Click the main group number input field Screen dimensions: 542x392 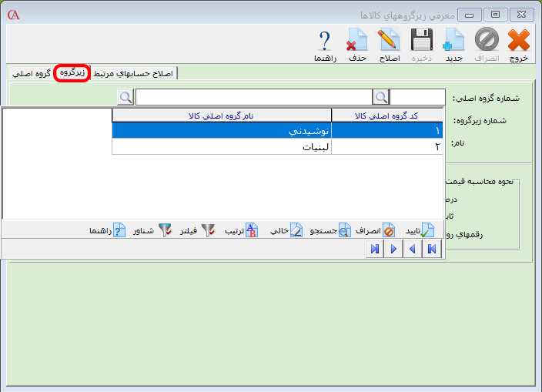417,97
